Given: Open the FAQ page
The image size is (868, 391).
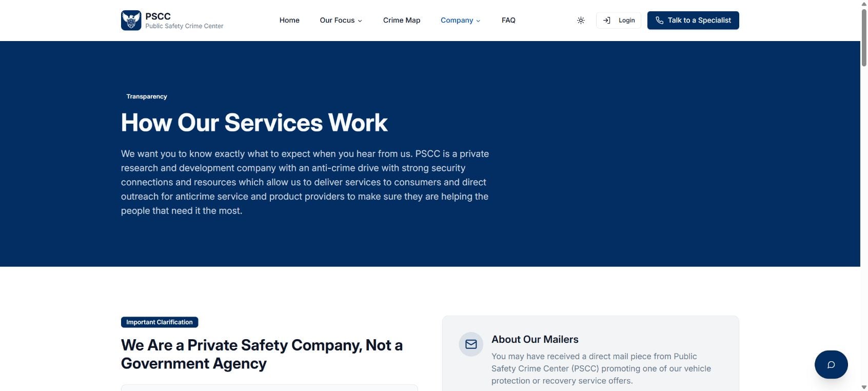Looking at the screenshot, I should [508, 21].
